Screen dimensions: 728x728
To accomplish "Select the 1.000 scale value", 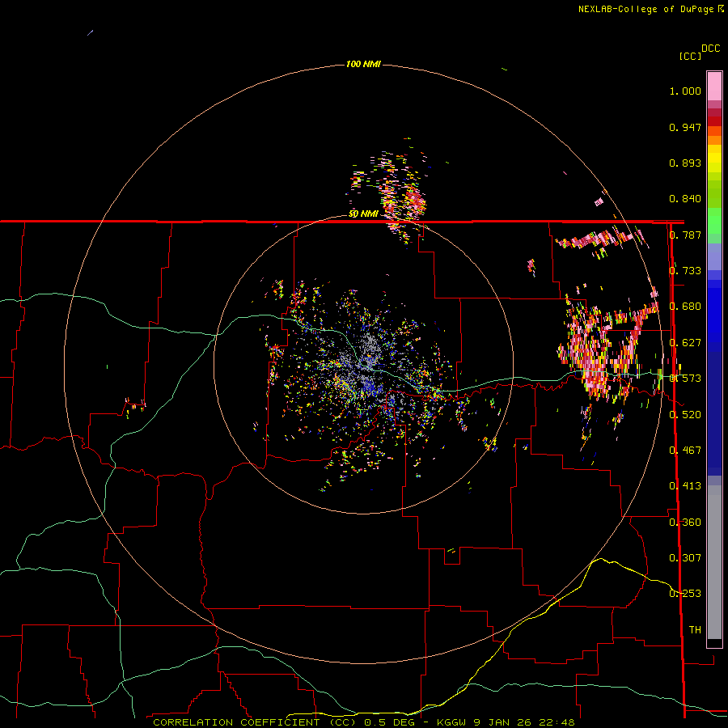I will point(685,91).
